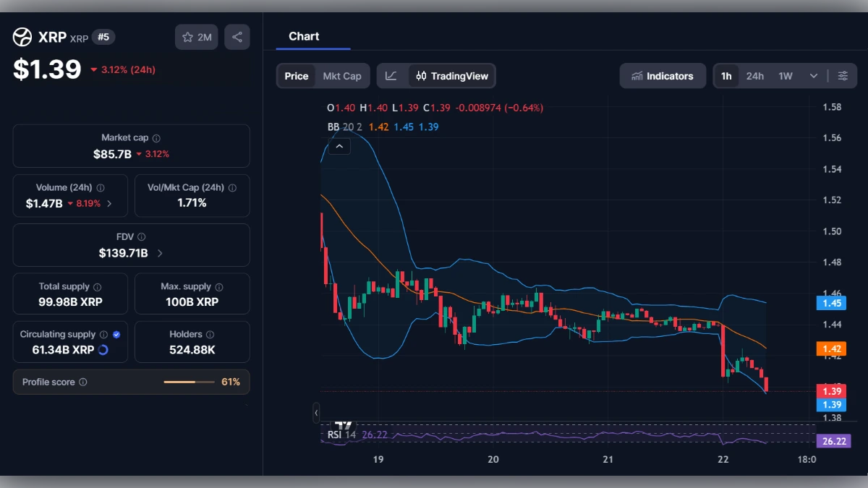Select the candlestick chart icon next to TradingView
868x488 pixels.
422,75
